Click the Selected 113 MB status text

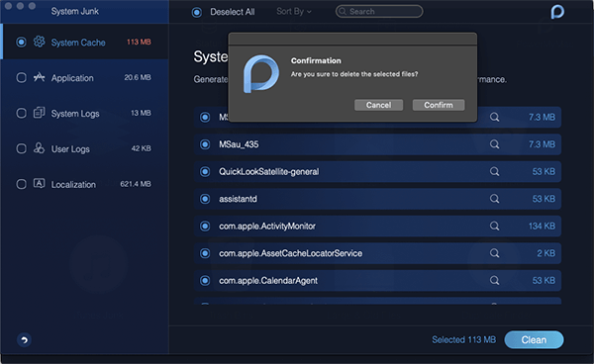click(463, 340)
